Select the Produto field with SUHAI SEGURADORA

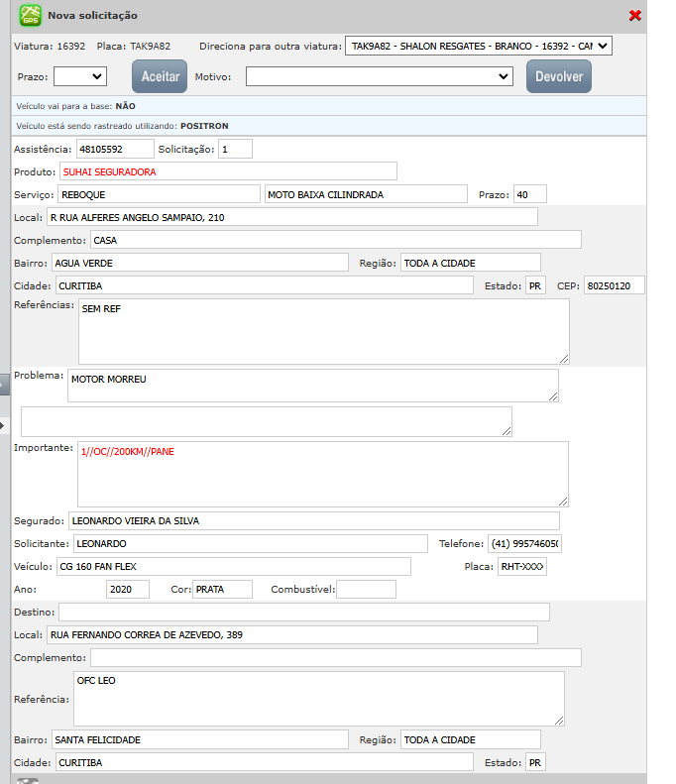[228, 171]
